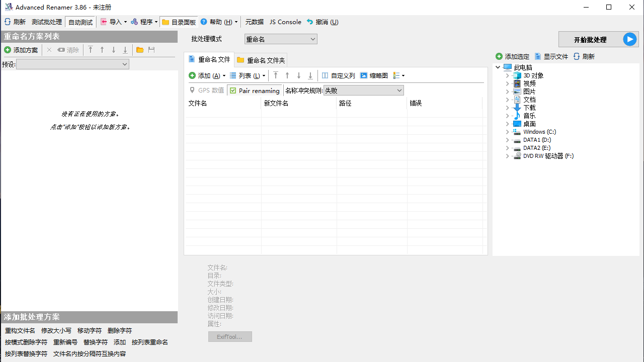644x362 pixels.
Task: Click the JS Console button
Action: pos(285,22)
